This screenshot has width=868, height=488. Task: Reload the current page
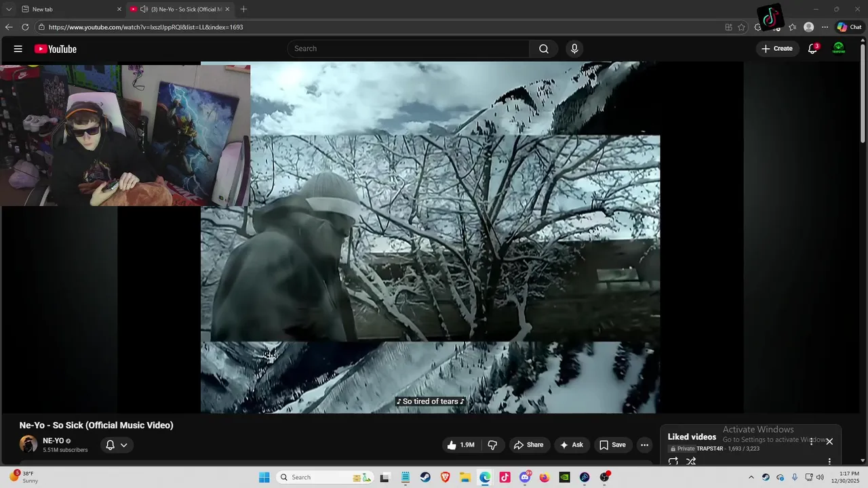tap(25, 27)
